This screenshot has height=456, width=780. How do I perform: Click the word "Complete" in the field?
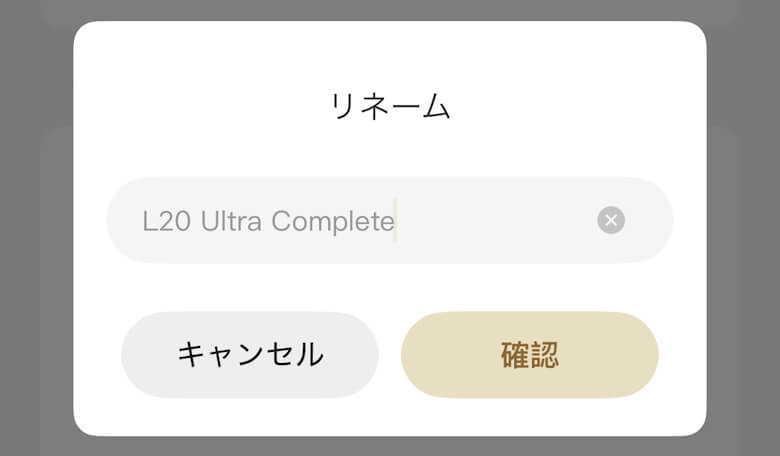333,221
